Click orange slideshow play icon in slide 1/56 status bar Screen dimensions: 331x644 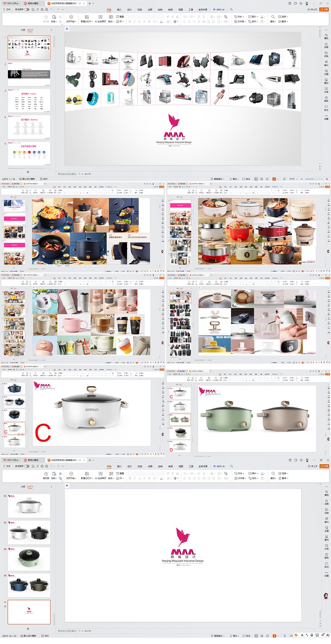tap(274, 179)
